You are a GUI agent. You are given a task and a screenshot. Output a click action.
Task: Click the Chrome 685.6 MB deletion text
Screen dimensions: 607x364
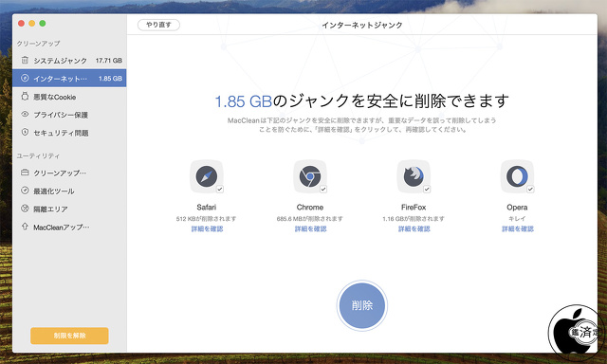(x=310, y=219)
